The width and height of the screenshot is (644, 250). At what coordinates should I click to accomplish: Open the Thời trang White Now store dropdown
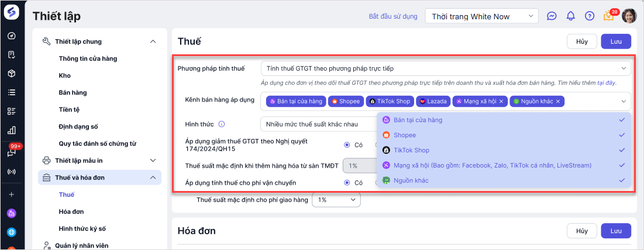click(482, 16)
